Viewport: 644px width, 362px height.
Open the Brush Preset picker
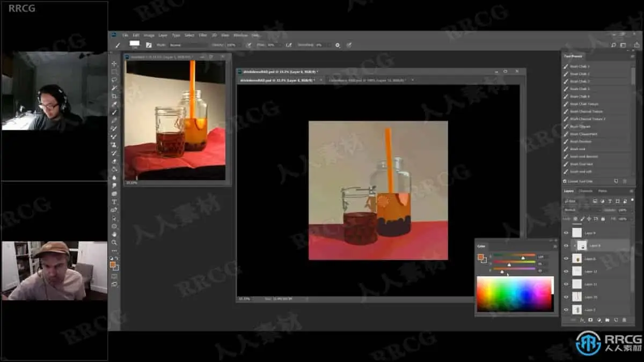pos(135,45)
